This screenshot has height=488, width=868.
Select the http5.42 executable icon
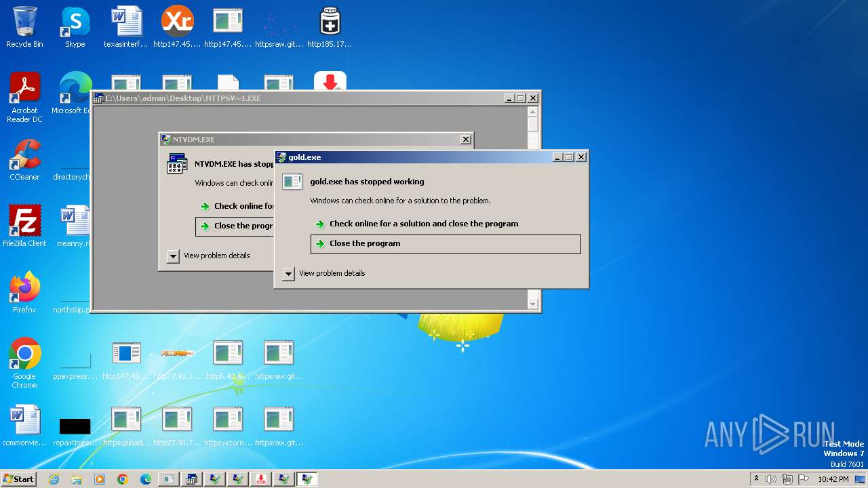228,359
